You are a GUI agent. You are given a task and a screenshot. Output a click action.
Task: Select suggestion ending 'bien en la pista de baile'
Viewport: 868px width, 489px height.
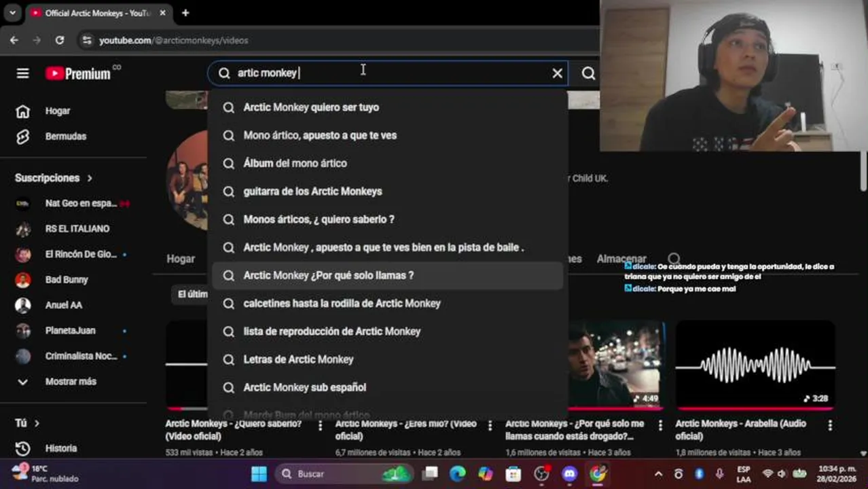(x=388, y=247)
